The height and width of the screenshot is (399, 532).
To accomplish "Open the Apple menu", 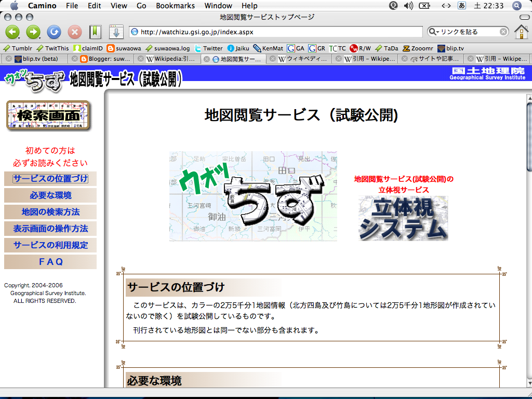I will (14, 5).
